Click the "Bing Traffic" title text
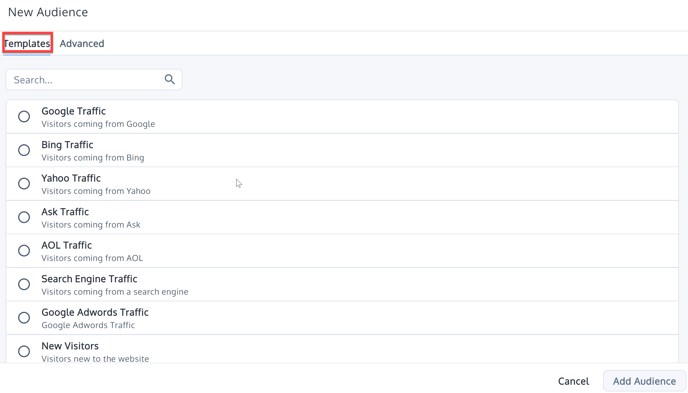 pos(68,145)
